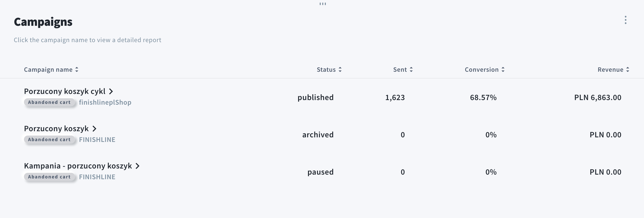This screenshot has height=218, width=644.
Task: Click the Revenue column header label
Action: coord(610,70)
